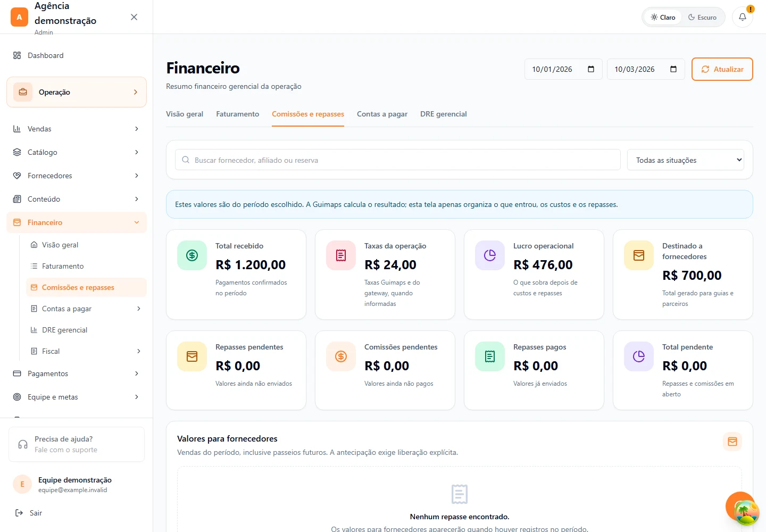Open DRE gerencial in the sidebar
Screen dimensions: 766x532
click(x=86, y=330)
